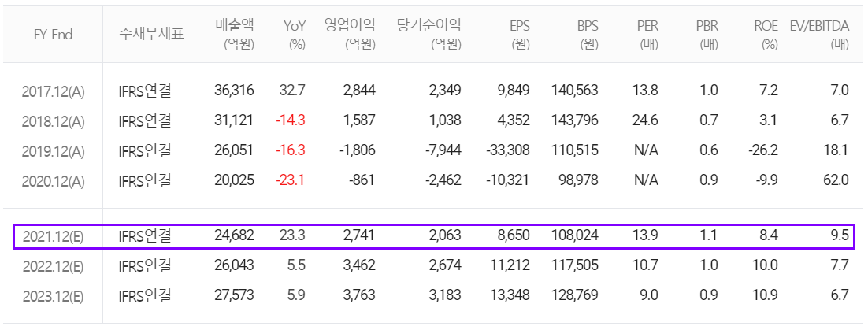This screenshot has height=326, width=868.
Task: Click the 주재무제표 column header
Action: click(x=151, y=35)
